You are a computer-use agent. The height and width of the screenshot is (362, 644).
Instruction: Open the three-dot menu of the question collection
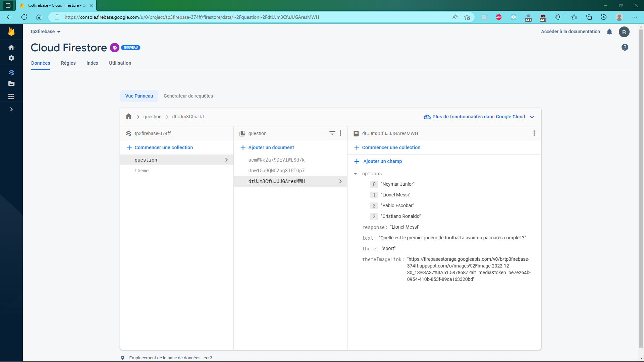click(340, 133)
